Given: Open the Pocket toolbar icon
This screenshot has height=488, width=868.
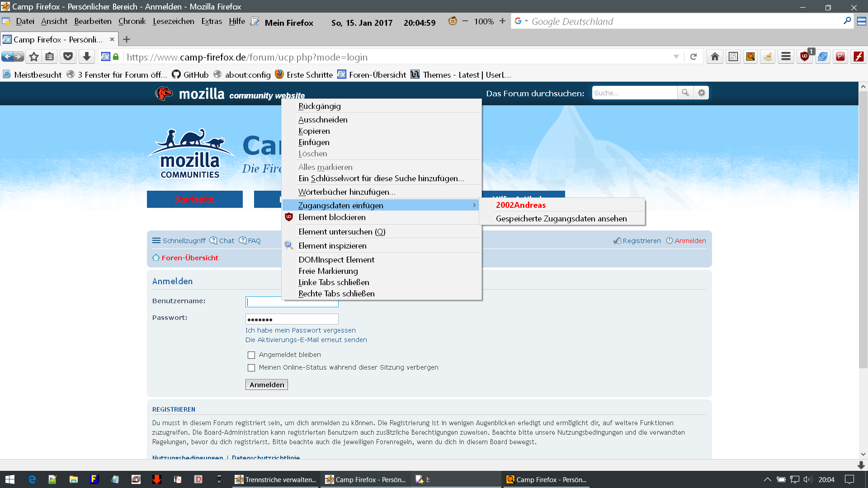Looking at the screenshot, I should pos(68,56).
